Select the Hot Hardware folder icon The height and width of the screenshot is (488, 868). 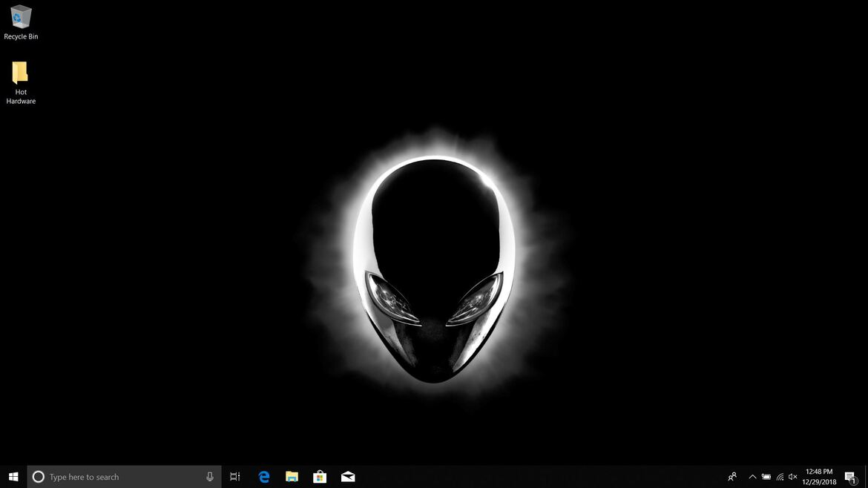21,82
